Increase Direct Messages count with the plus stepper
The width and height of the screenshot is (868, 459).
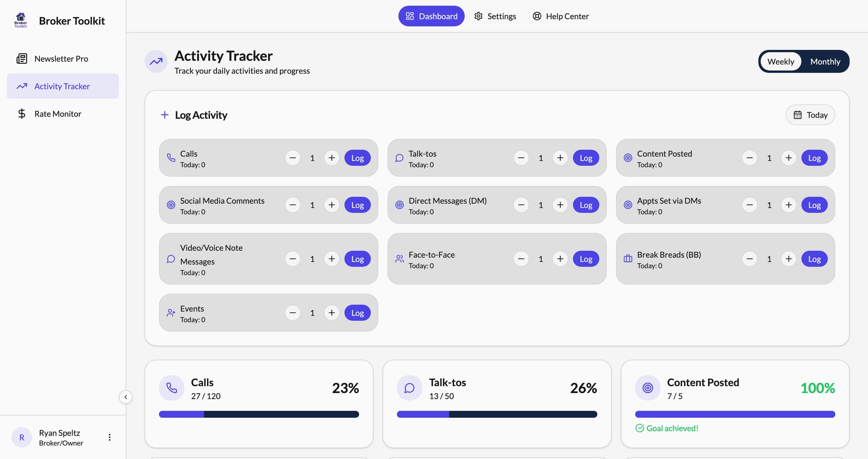[x=560, y=205]
